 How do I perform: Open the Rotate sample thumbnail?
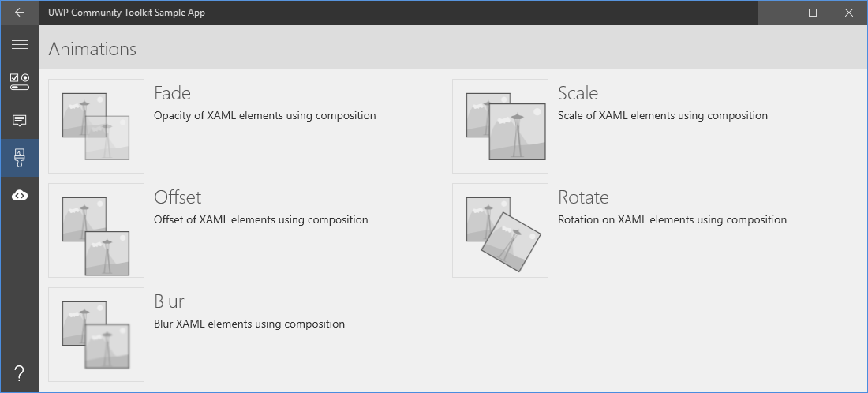(499, 230)
